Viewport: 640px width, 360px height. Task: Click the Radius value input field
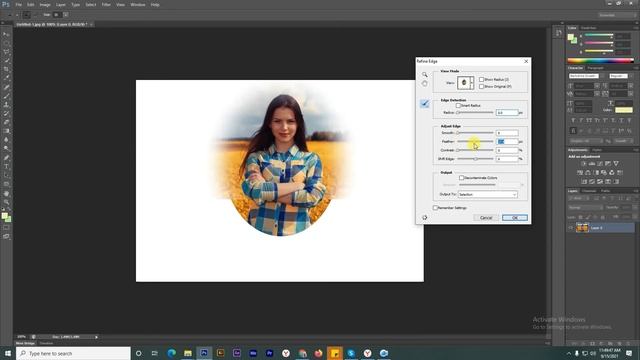[507, 113]
